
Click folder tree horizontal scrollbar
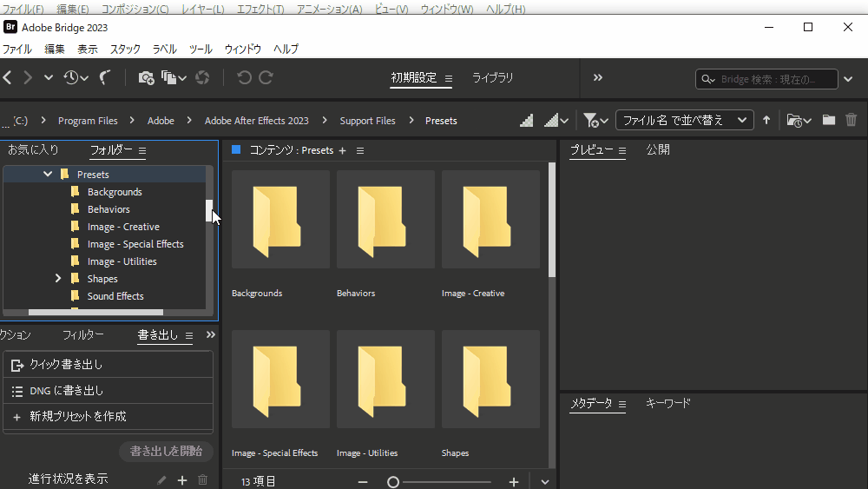95,313
